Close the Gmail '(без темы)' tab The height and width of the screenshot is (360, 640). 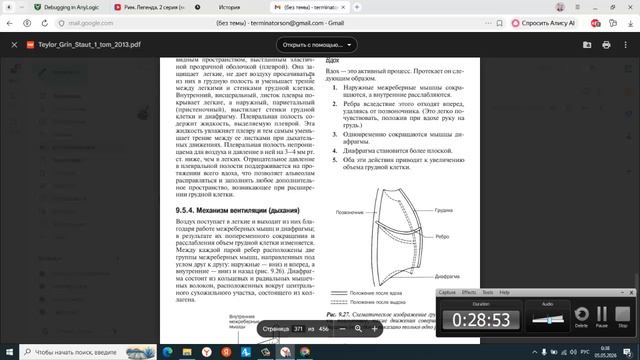tap(343, 7)
